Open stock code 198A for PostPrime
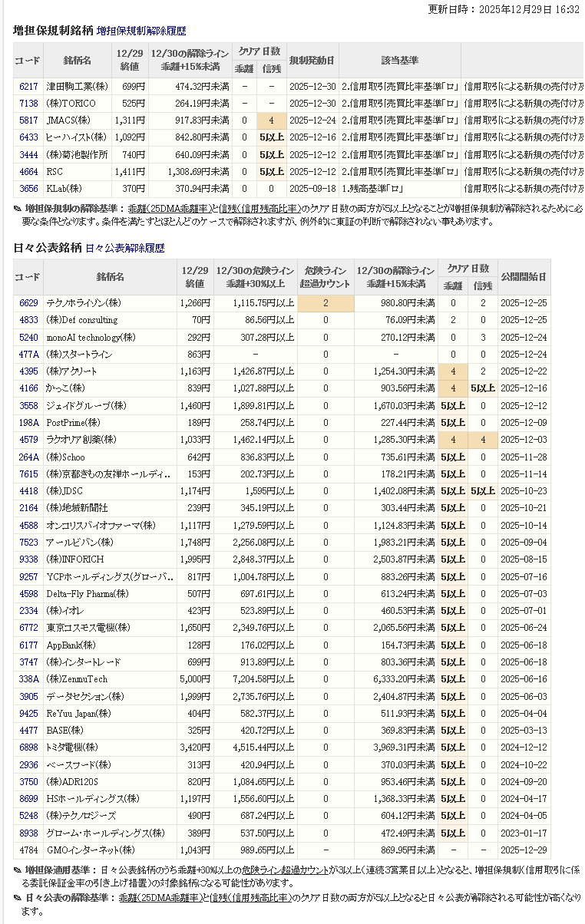 (x=28, y=423)
